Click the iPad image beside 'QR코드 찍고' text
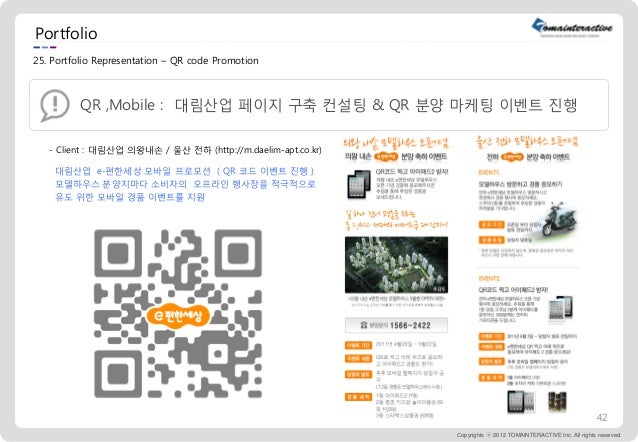The height and width of the screenshot is (442, 638). pyautogui.click(x=358, y=184)
